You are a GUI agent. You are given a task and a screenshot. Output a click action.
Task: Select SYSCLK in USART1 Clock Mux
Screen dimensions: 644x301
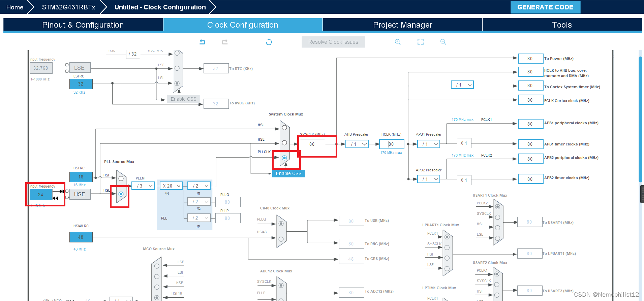click(497, 217)
